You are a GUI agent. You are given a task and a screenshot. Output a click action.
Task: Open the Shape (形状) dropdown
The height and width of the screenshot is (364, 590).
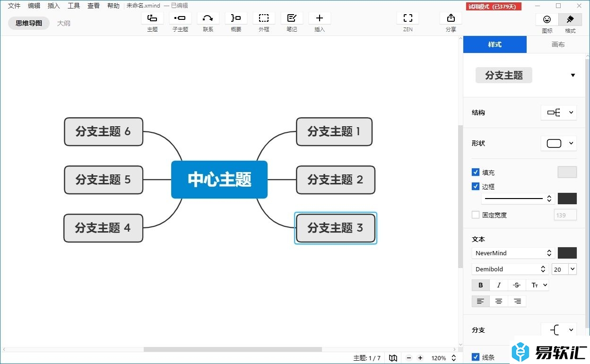tap(559, 143)
